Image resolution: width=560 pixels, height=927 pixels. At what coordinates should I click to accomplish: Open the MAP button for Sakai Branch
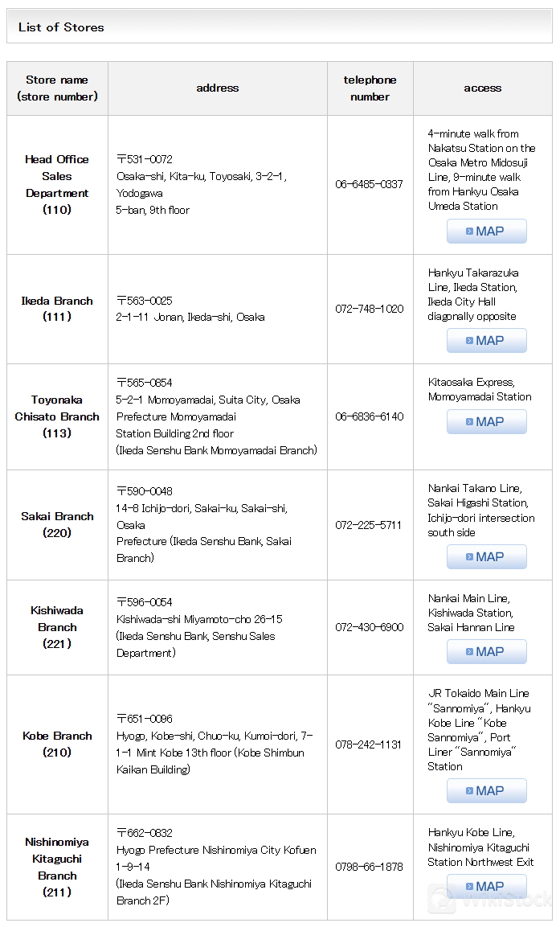click(486, 557)
